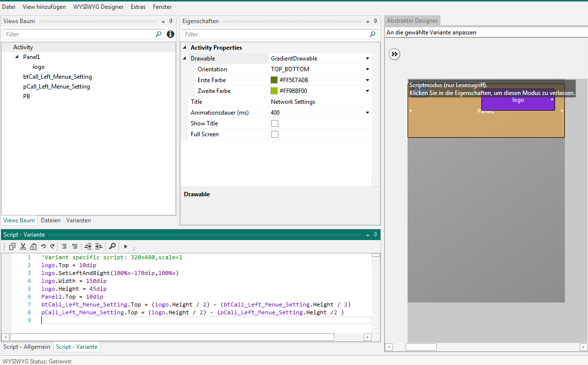Viewport: 588px width, 365px height.
Task: Collapse the Panel1 tree node
Action: click(x=17, y=57)
